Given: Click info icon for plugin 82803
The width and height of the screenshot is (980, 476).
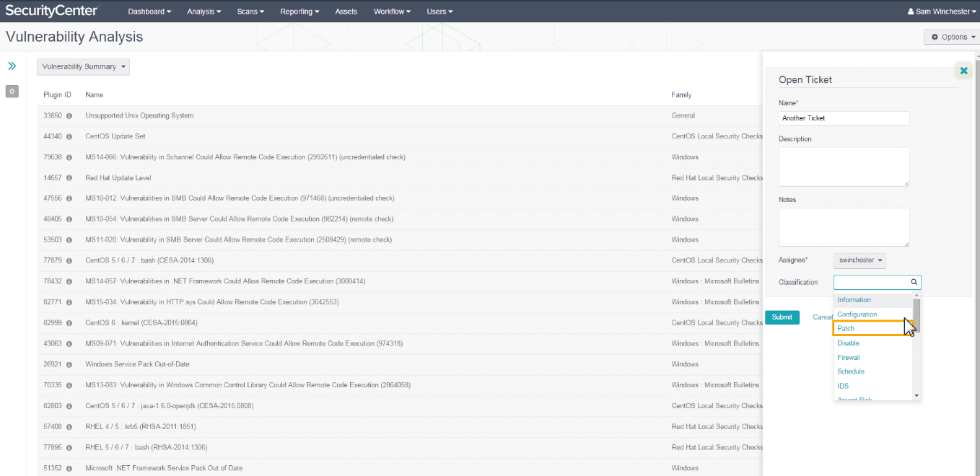Looking at the screenshot, I should pyautogui.click(x=69, y=406).
